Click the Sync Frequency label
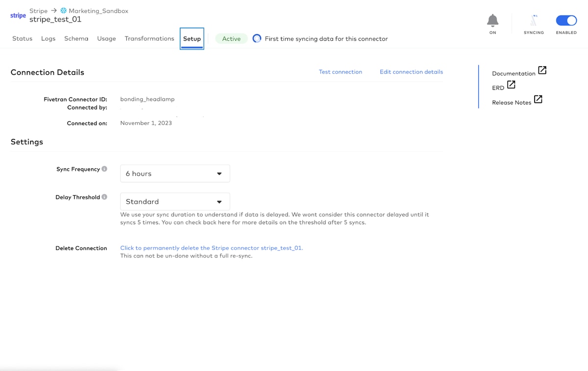This screenshot has height=371, width=588. pyautogui.click(x=78, y=169)
